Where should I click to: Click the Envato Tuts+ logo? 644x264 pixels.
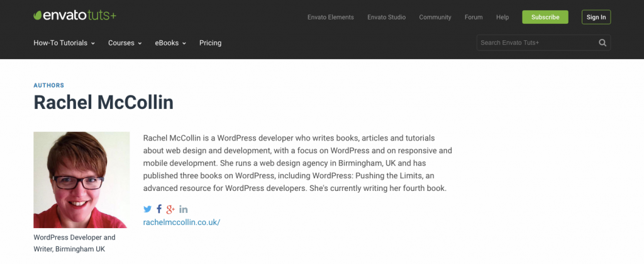click(75, 16)
